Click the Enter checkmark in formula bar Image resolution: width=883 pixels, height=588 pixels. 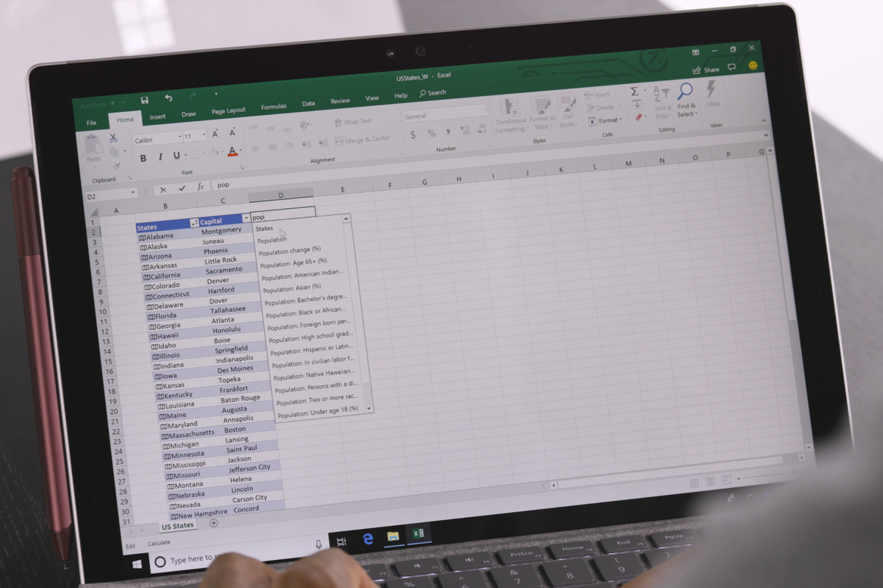point(182,188)
